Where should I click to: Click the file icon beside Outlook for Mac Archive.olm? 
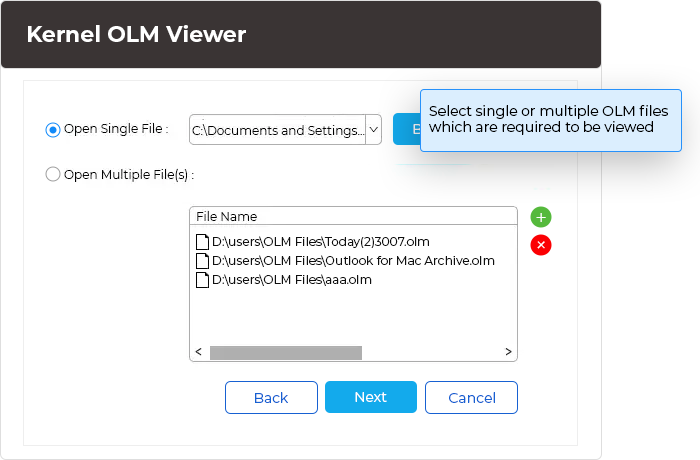202,260
